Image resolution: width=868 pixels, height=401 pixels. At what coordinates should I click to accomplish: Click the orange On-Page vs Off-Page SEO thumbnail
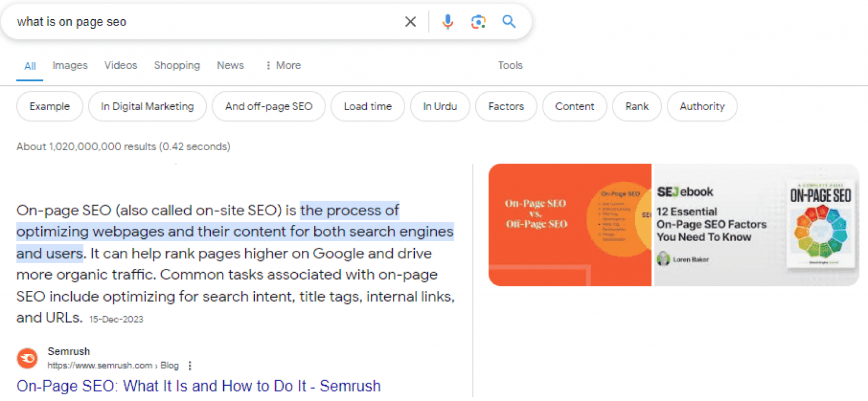[x=570, y=224]
